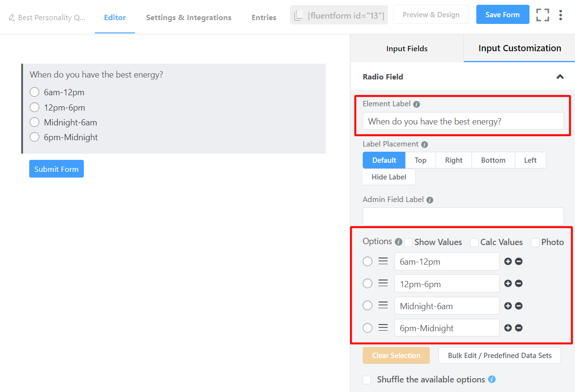Image resolution: width=575 pixels, height=392 pixels.
Task: Collapse the Radio Field section chevron
Action: point(560,77)
